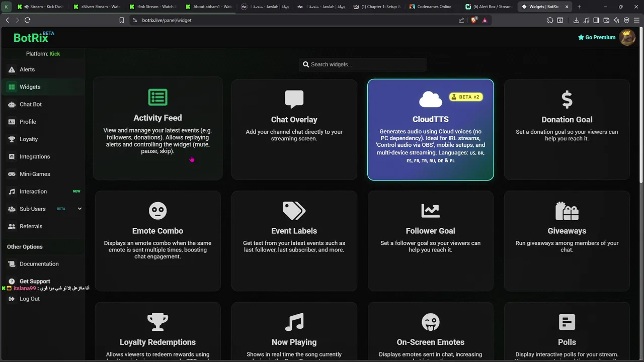Click the Follower Goal chart icon

click(431, 211)
